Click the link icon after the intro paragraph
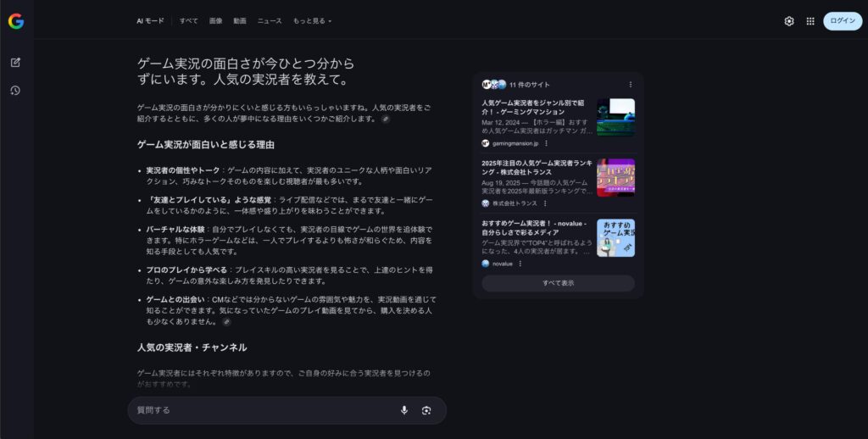Viewport: 868px width, 439px height. pos(386,119)
